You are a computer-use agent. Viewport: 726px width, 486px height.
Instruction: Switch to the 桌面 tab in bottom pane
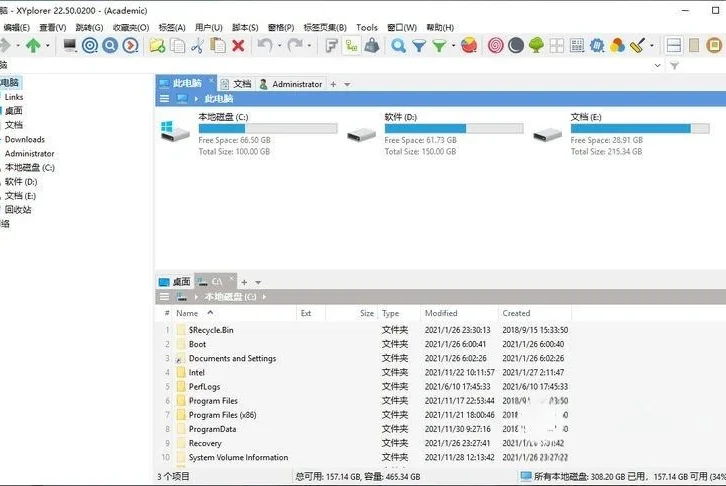(x=175, y=281)
